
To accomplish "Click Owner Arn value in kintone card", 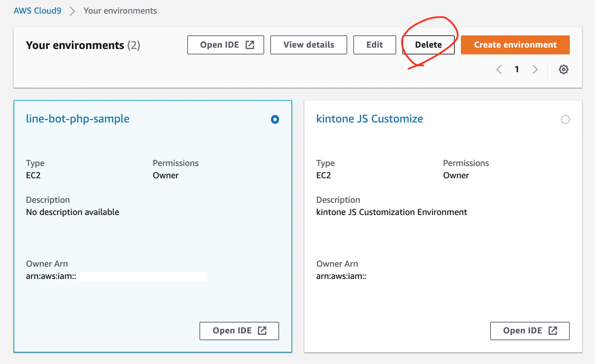I will tap(341, 276).
